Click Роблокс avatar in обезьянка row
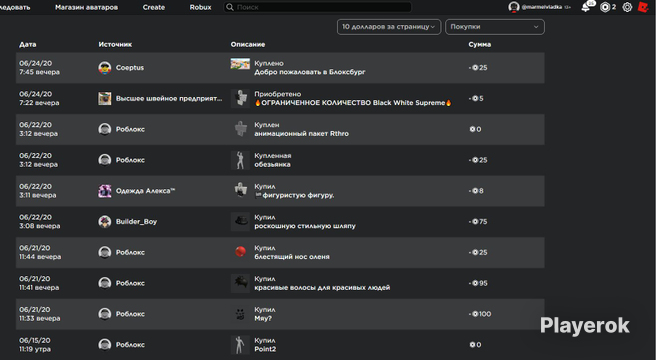The image size is (656, 360). click(x=105, y=160)
